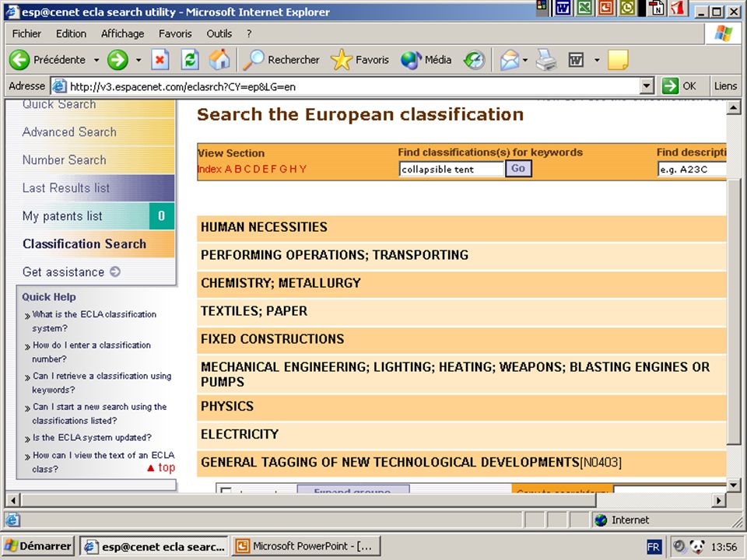The image size is (747, 560).
Task: Open Acrobat shortcut in Office bar
Action: click(x=678, y=8)
